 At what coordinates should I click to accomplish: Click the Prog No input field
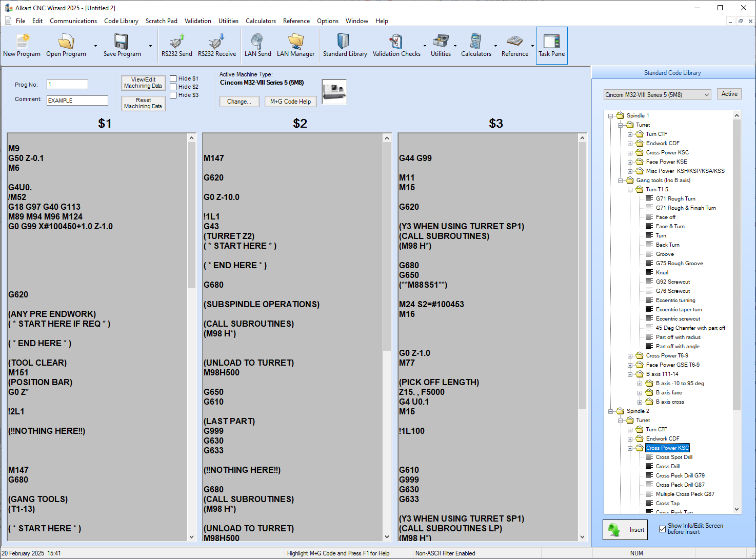point(67,84)
